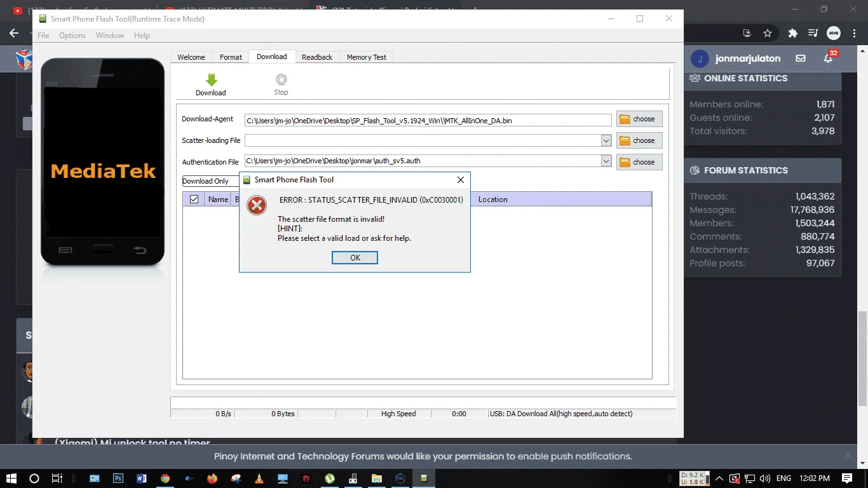Dismiss the push notification permission bar
Screen dimensions: 868x488
848,456
